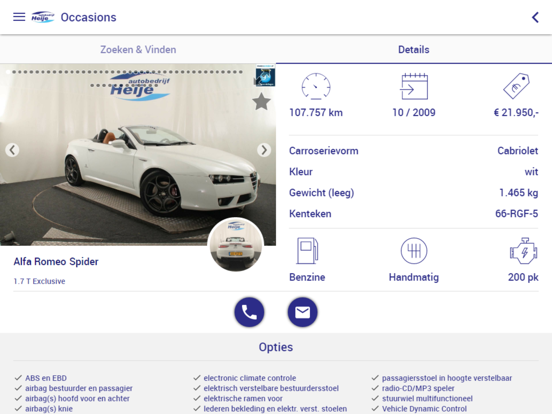The height and width of the screenshot is (414, 552).
Task: Click lederen bekleding en elektr. verst. stoelen
Action: tap(275, 409)
